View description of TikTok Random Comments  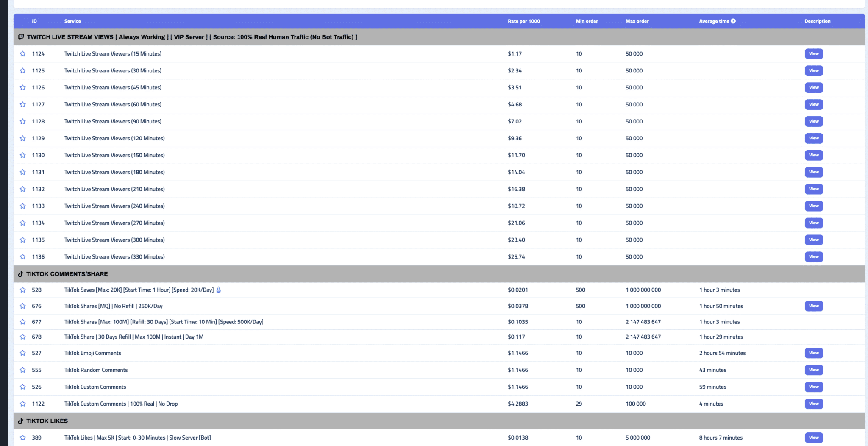pos(813,370)
